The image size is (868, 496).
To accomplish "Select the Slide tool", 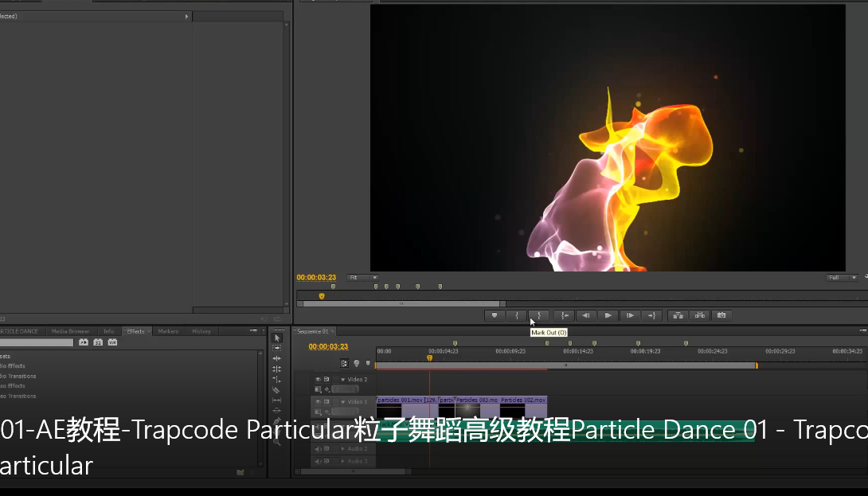I will pyautogui.click(x=277, y=410).
